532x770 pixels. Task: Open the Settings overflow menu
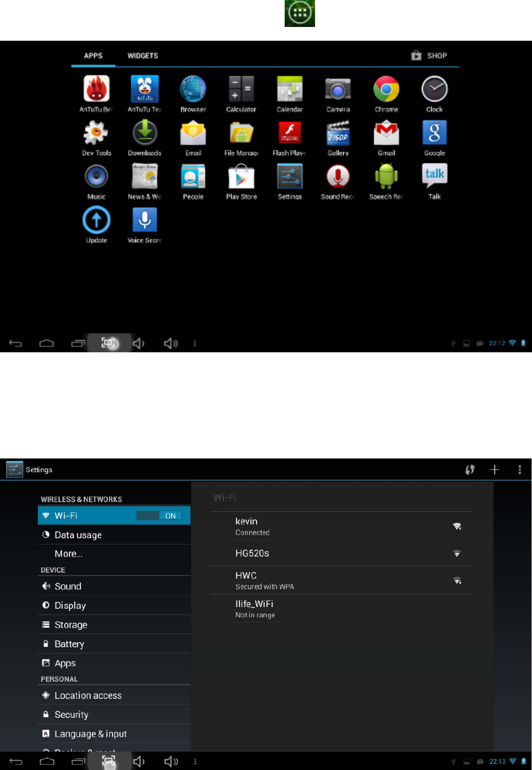(520, 469)
